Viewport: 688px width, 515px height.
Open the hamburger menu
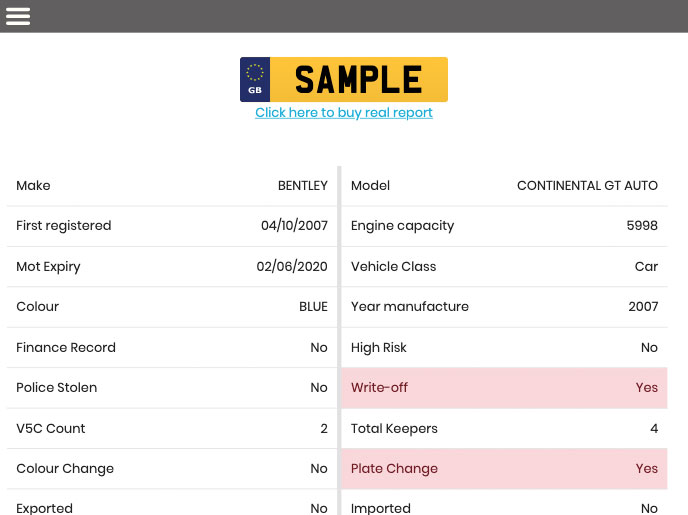[18, 16]
